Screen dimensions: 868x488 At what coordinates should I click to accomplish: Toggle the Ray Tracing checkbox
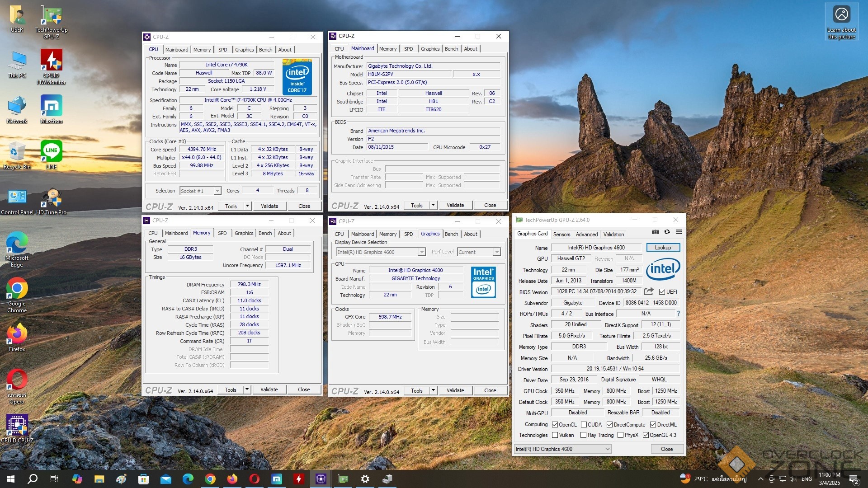[x=584, y=435]
